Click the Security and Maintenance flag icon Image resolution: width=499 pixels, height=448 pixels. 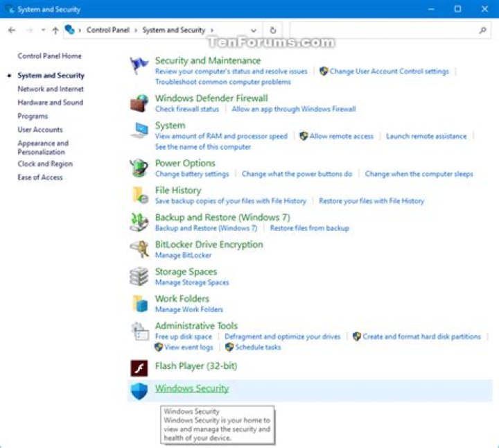click(139, 65)
